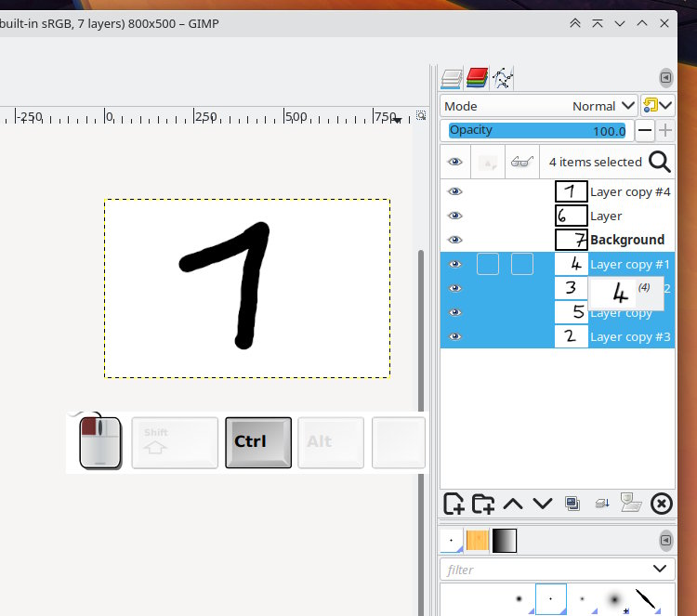Select the Layer copy #4 layer name
697x616 pixels.
click(630, 192)
